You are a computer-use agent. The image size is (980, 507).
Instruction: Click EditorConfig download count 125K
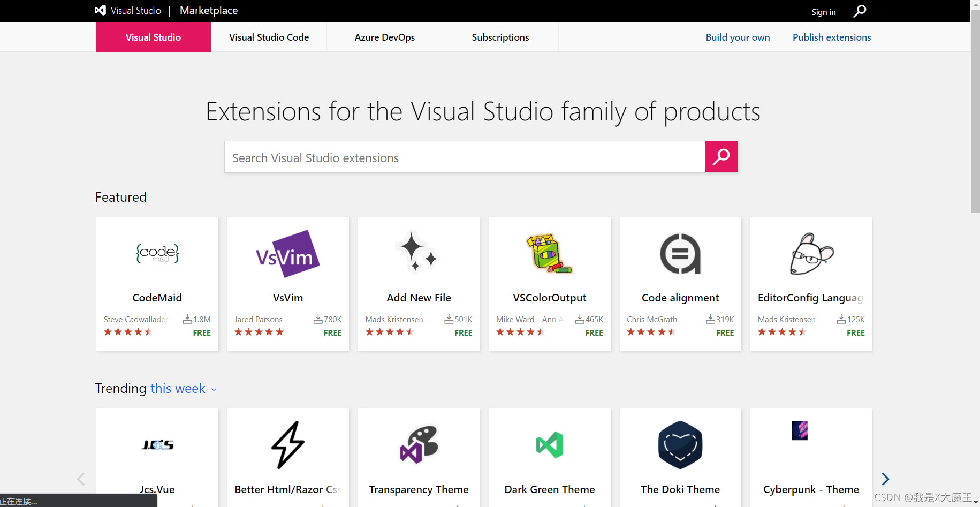point(851,319)
